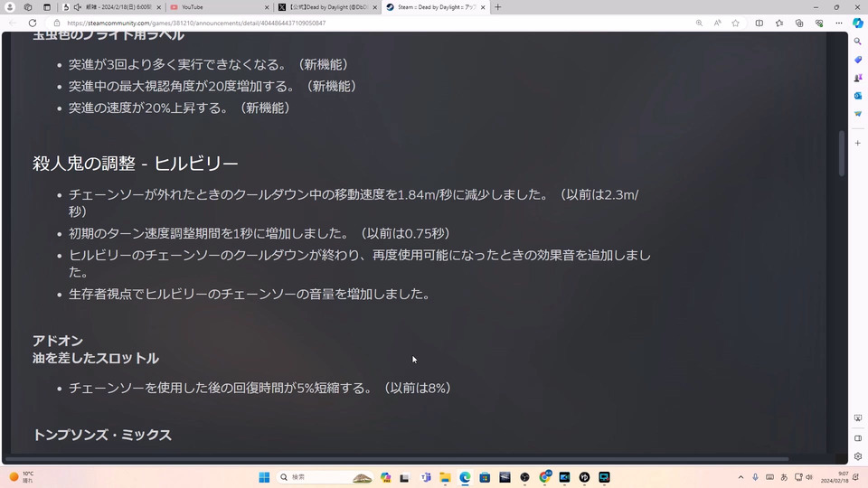868x488 pixels.
Task: Open the clock showing 9:07 2024/02/18
Action: [x=835, y=477]
